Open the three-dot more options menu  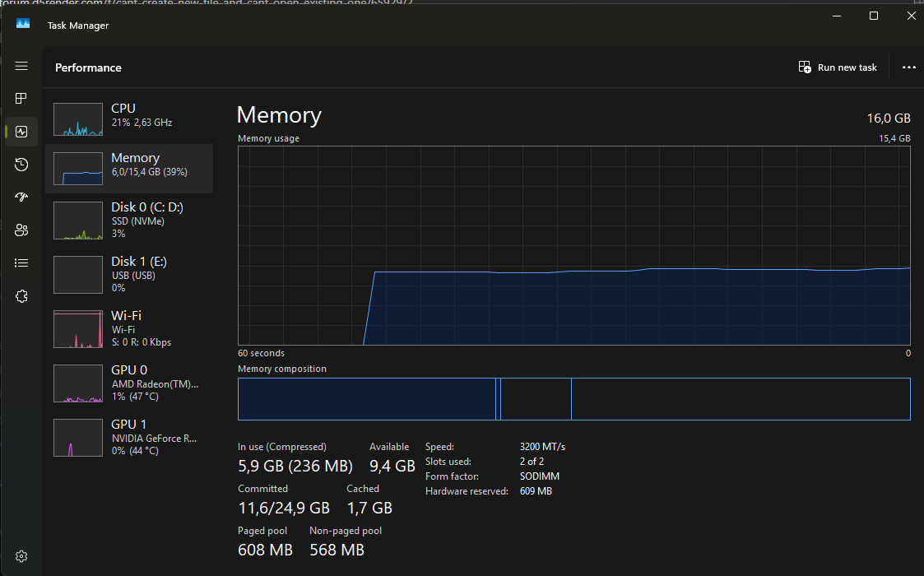click(908, 67)
